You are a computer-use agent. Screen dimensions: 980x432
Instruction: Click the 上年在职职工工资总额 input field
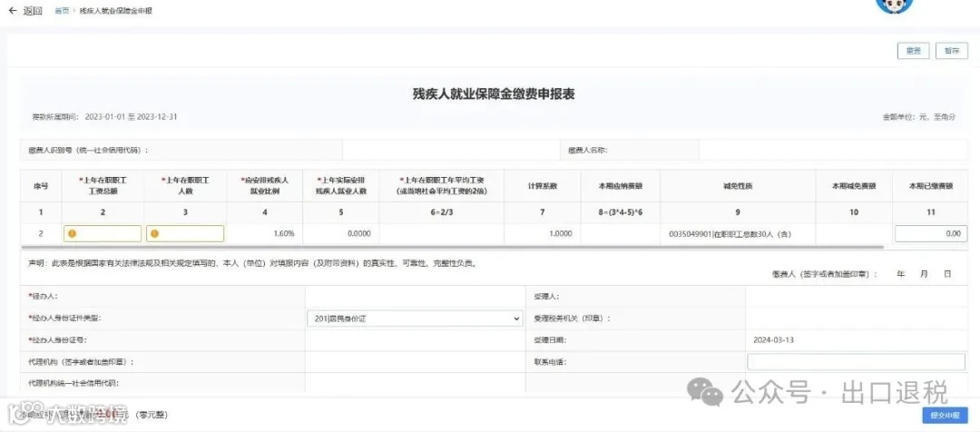[x=103, y=233]
